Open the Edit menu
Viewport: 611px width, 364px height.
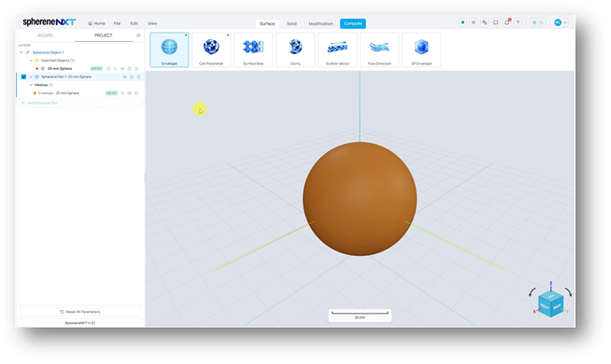[x=134, y=23]
